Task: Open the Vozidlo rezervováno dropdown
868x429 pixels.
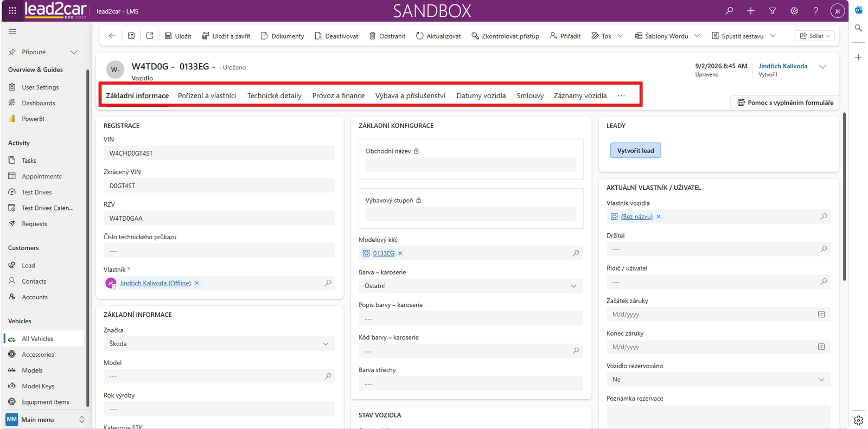Action: tap(718, 380)
